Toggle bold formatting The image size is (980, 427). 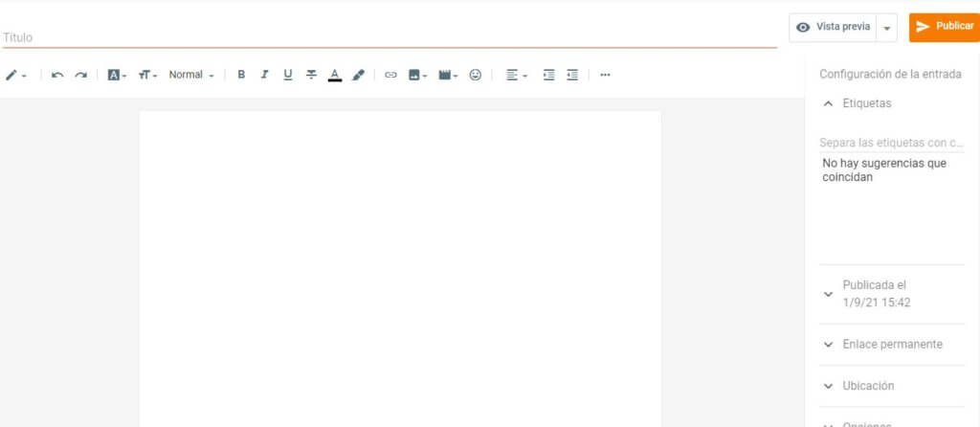241,75
